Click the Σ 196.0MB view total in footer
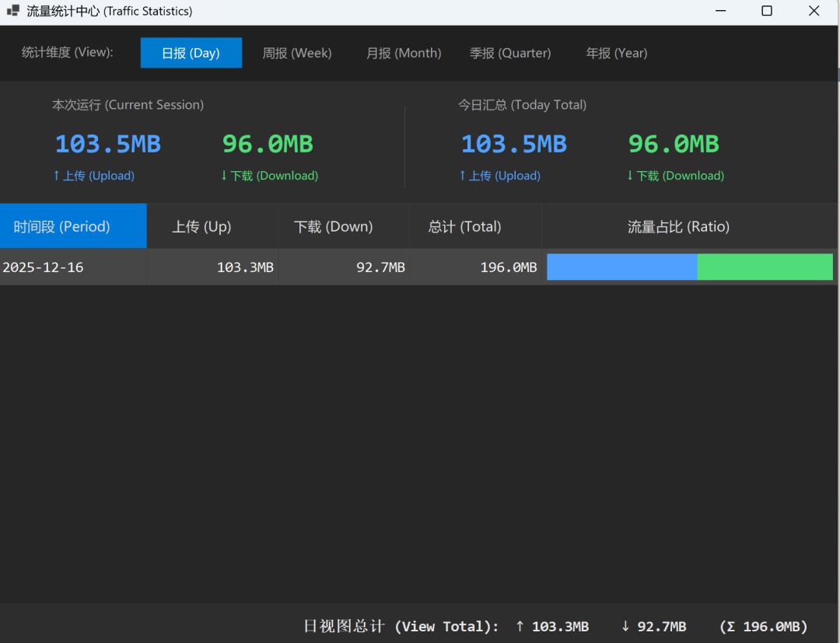 point(763,627)
